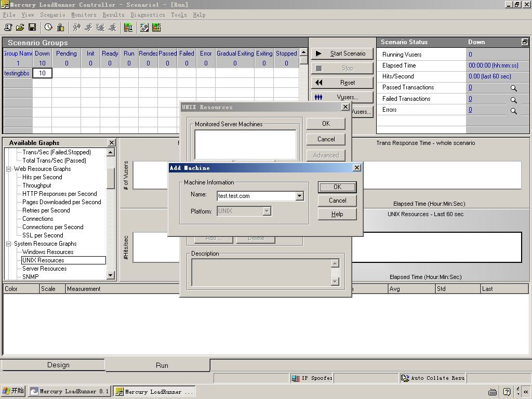
Task: Click the second grayed running-vuser toolbar icon
Action: coord(88,28)
